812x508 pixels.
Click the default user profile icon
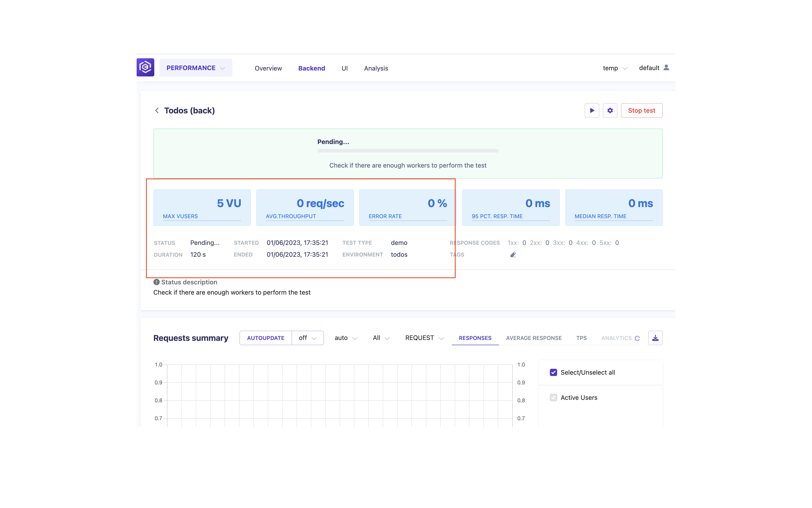click(666, 68)
